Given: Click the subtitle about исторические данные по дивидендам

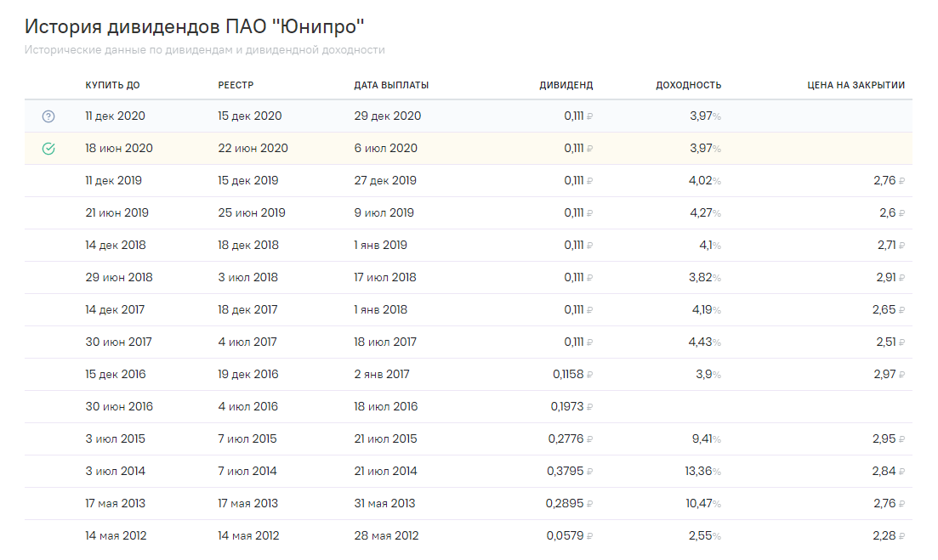Looking at the screenshot, I should tap(205, 49).
